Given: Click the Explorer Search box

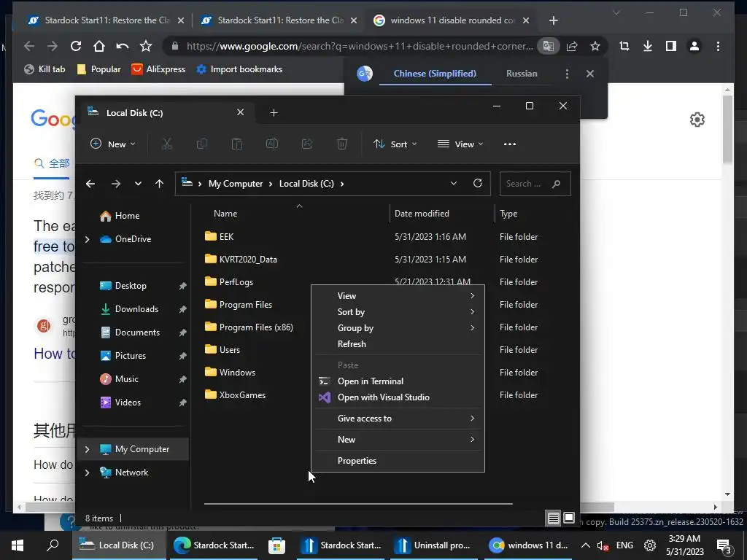Looking at the screenshot, I should (x=535, y=184).
